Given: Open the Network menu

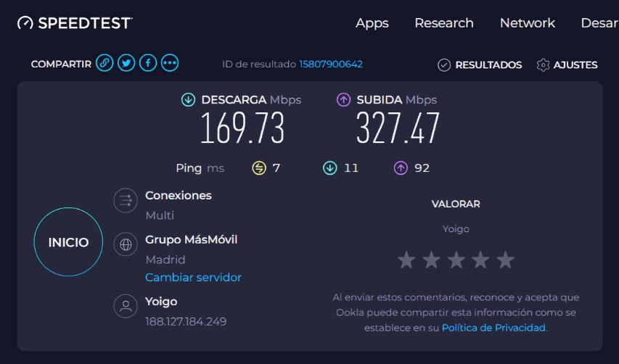Looking at the screenshot, I should 528,23.
